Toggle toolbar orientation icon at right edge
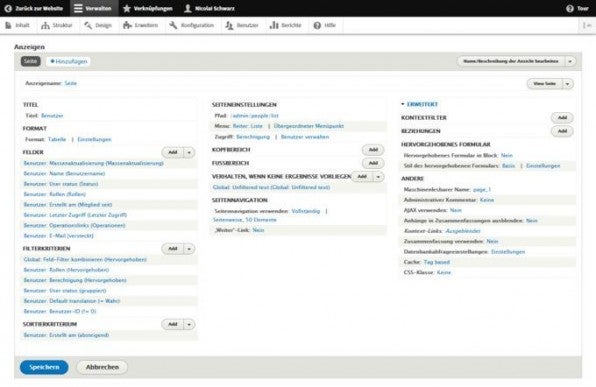Viewport: 596px width, 387px height. pos(587,25)
